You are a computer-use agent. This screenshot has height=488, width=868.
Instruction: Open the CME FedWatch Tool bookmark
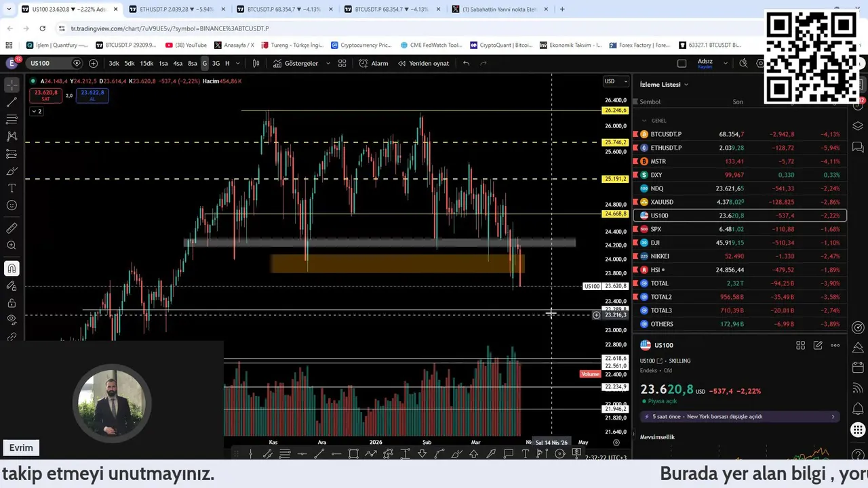tap(431, 45)
